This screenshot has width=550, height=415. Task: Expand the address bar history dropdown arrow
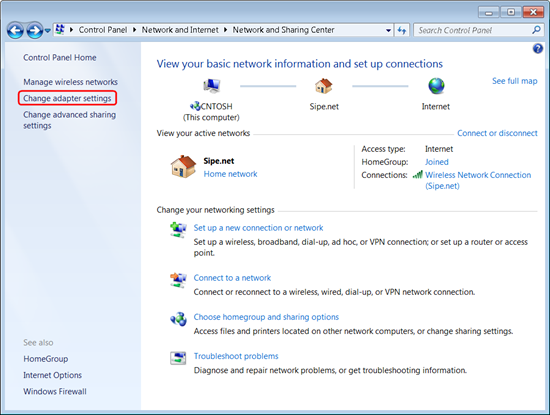click(388, 31)
